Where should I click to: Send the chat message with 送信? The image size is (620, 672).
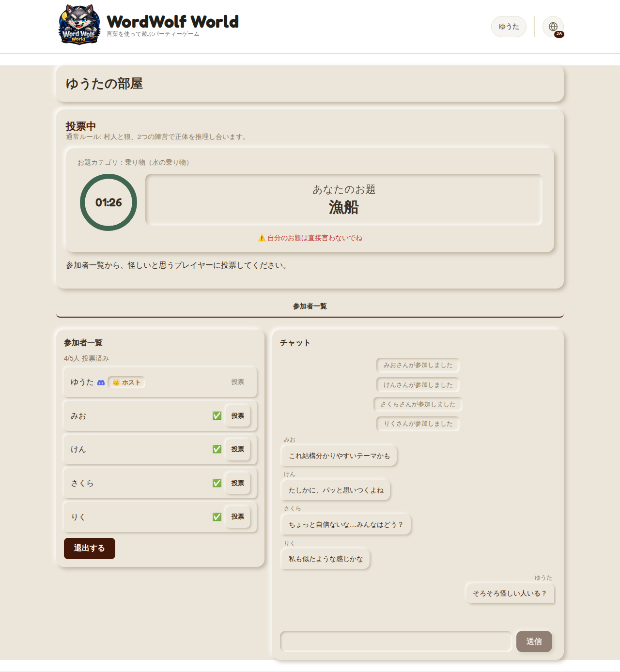[534, 641]
